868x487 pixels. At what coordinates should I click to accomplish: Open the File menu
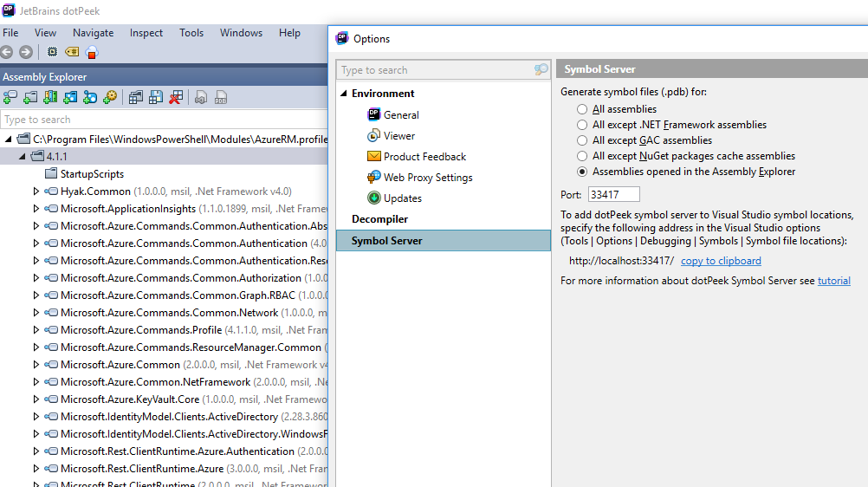coord(10,33)
